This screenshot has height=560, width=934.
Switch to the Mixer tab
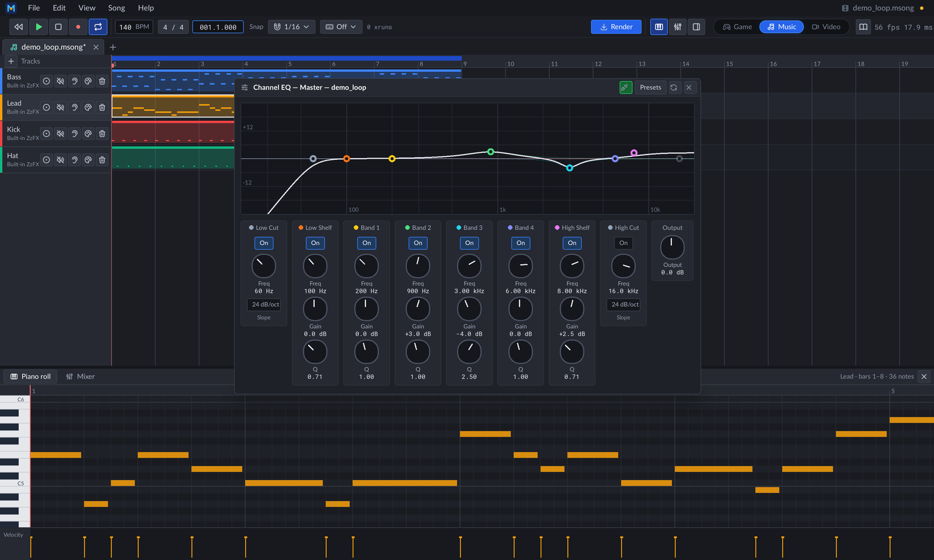pyautogui.click(x=81, y=377)
